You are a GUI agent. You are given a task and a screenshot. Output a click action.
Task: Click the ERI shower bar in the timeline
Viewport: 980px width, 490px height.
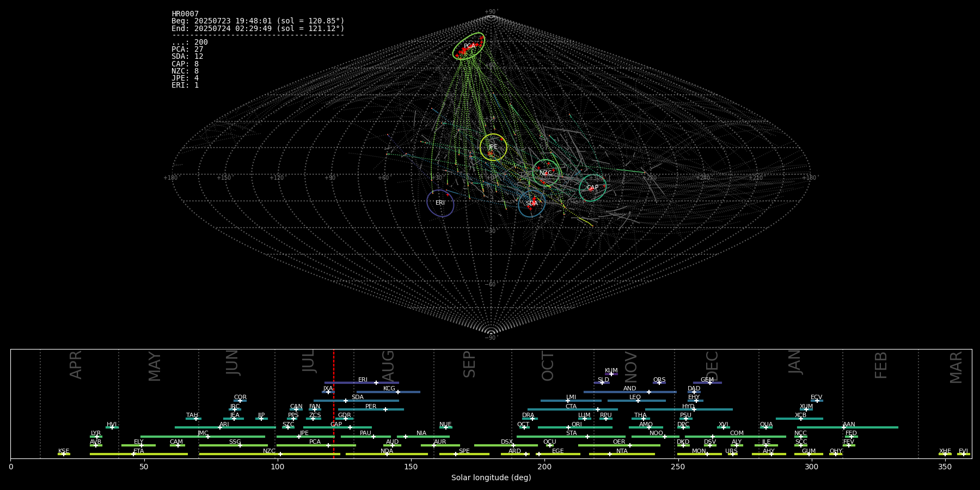pos(362,383)
